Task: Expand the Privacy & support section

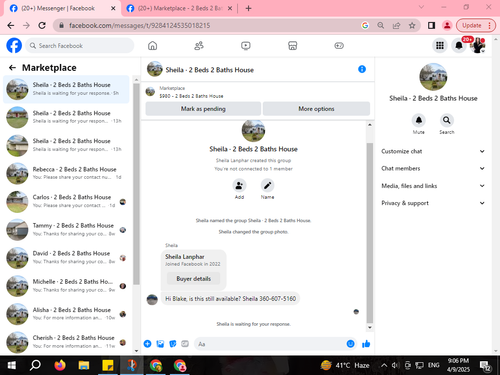Action: click(433, 203)
